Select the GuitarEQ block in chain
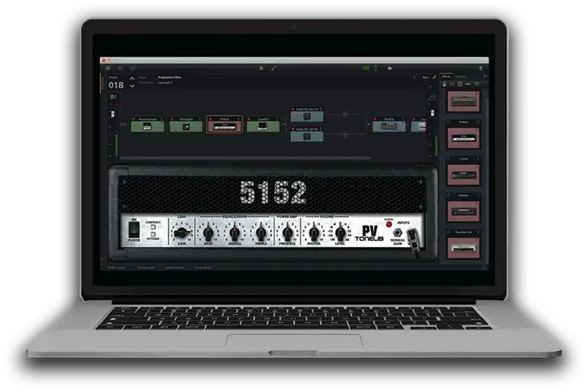 point(263,124)
